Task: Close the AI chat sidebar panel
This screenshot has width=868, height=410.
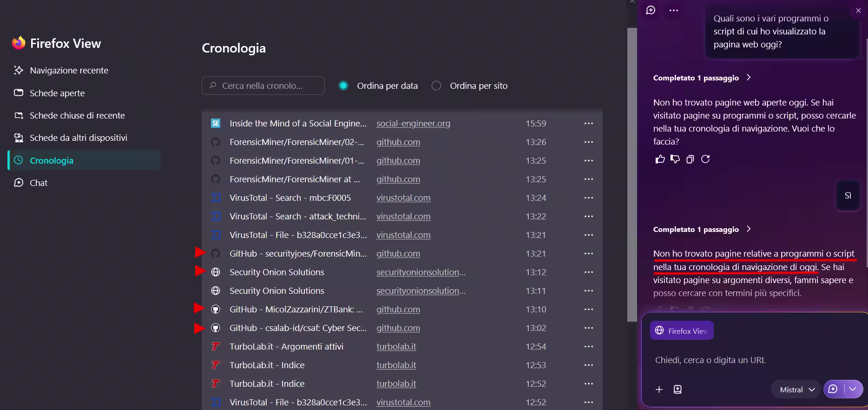Action: tap(858, 10)
